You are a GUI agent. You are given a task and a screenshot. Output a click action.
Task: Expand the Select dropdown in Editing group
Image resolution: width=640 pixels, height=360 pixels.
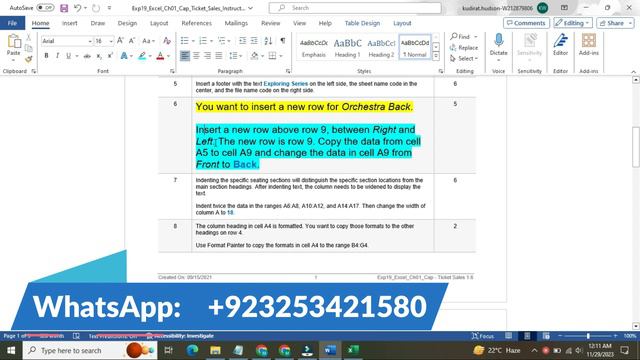click(464, 59)
